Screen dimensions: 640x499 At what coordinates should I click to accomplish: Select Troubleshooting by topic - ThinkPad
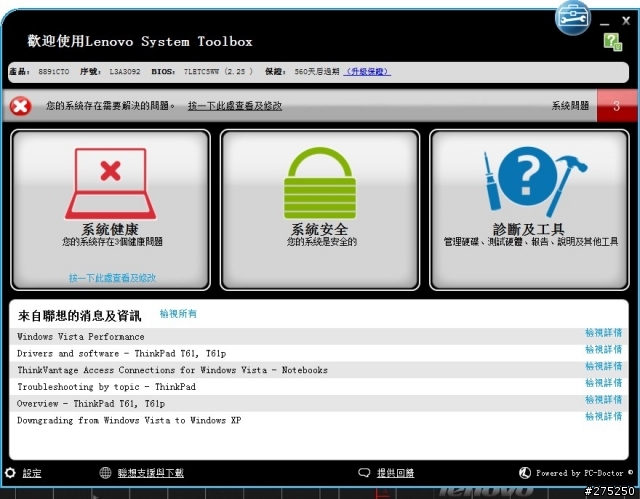(x=106, y=387)
